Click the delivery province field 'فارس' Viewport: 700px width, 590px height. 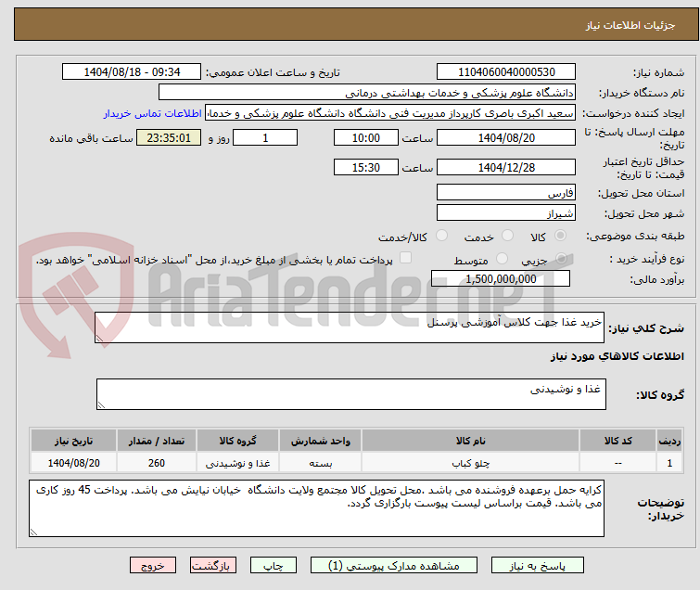pos(506,193)
